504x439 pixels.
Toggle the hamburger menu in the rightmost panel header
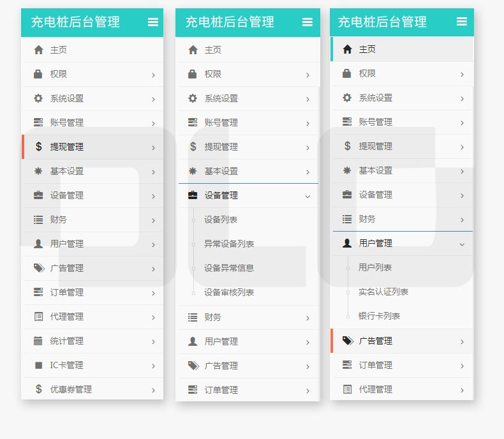click(x=462, y=22)
